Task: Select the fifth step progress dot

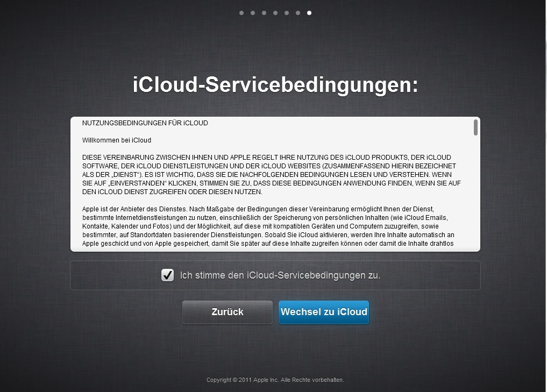Action: tap(286, 13)
